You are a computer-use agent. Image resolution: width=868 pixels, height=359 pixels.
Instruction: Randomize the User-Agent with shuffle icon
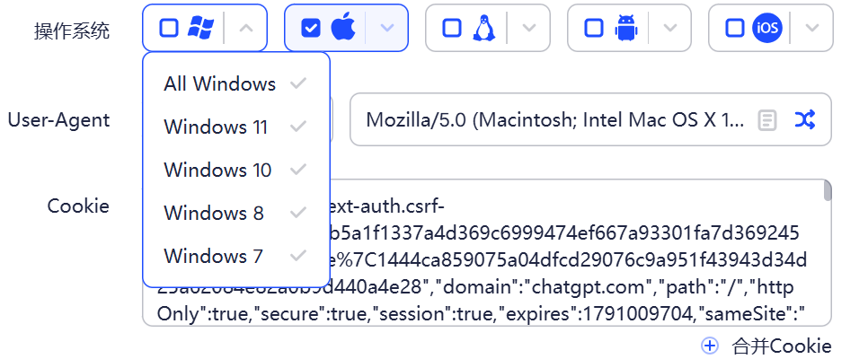click(x=805, y=119)
